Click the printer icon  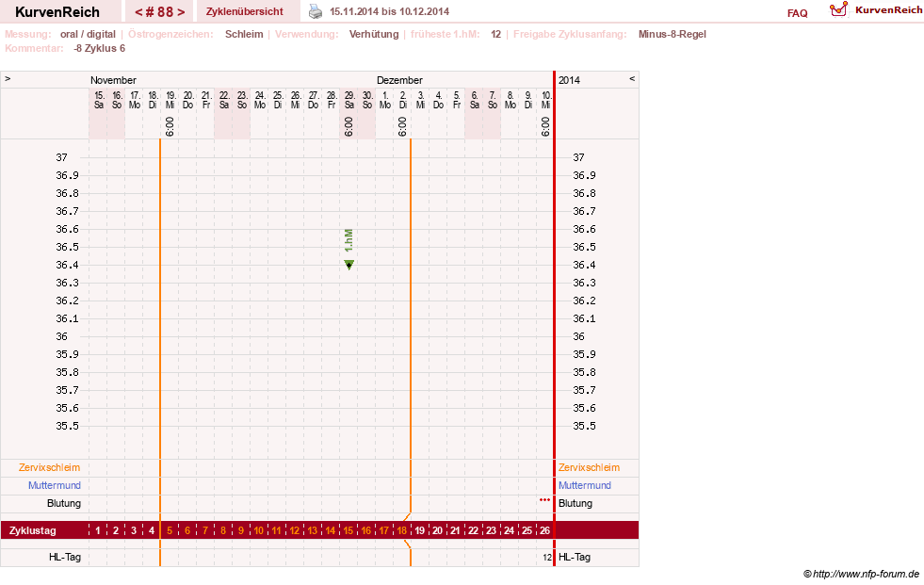click(x=316, y=11)
